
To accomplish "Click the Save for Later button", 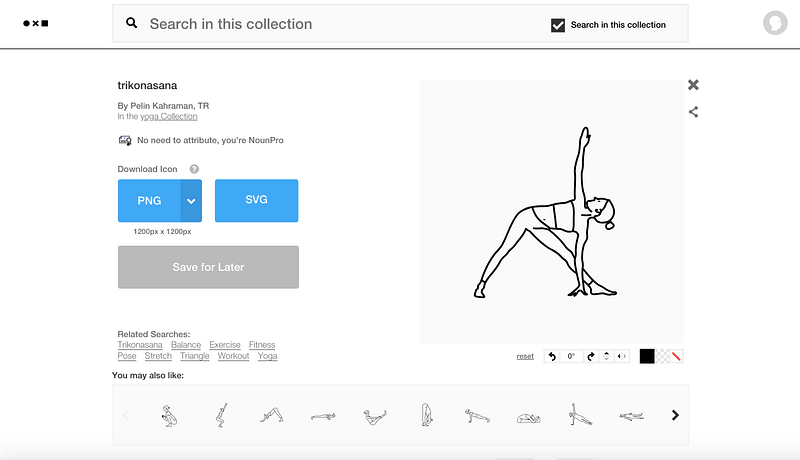I will [x=208, y=267].
